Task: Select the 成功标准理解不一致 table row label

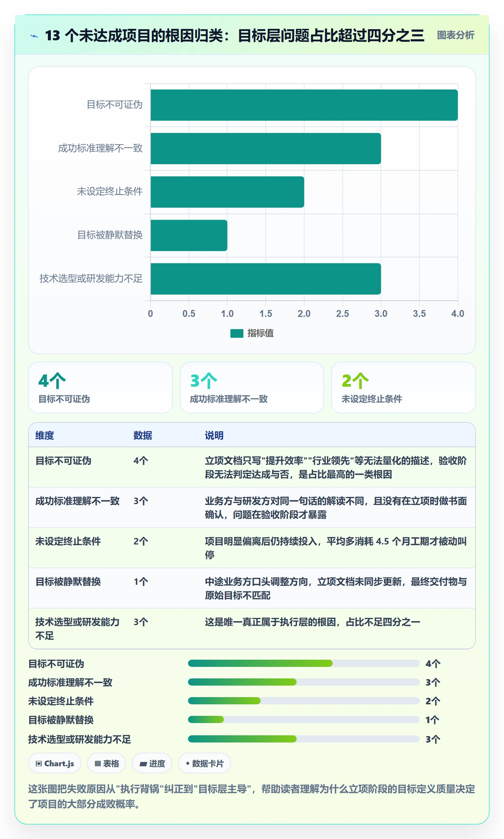Action: (x=77, y=501)
